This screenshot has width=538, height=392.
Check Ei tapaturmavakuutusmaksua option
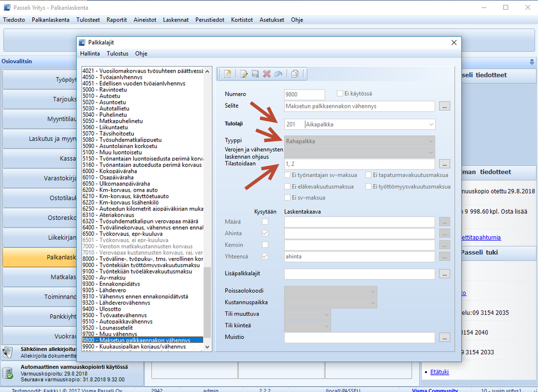click(369, 175)
